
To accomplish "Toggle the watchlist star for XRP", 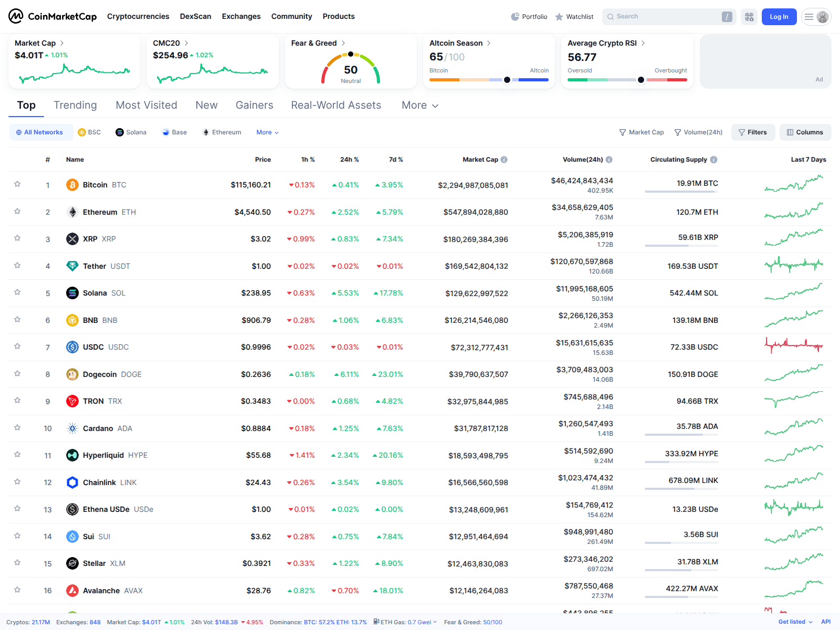I will click(x=17, y=238).
